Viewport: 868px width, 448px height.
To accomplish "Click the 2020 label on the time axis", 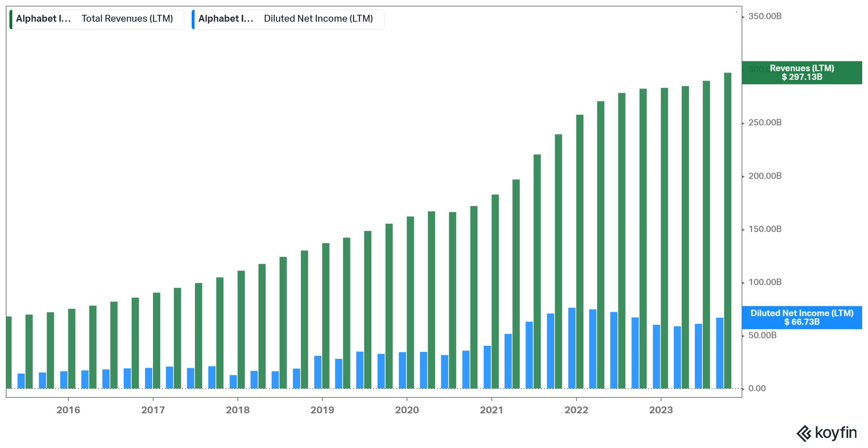I will pos(407,410).
